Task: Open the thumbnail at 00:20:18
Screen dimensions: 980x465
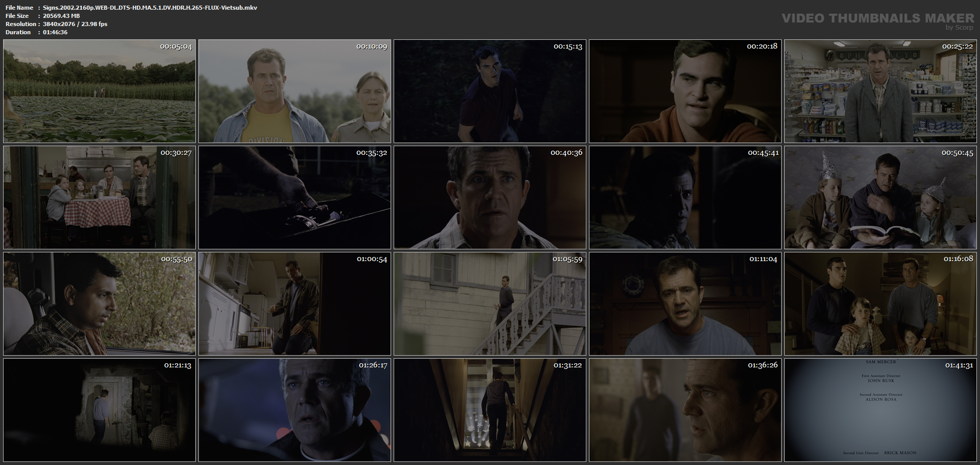Action: coord(685,91)
